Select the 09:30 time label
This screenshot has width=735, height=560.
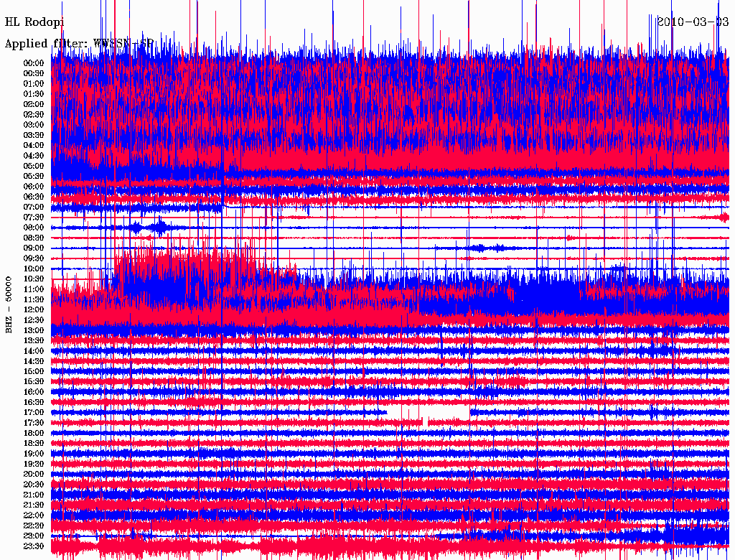click(34, 258)
